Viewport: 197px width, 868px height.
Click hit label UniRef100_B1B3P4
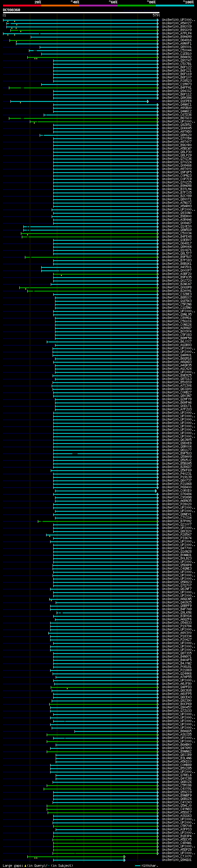point(176,836)
